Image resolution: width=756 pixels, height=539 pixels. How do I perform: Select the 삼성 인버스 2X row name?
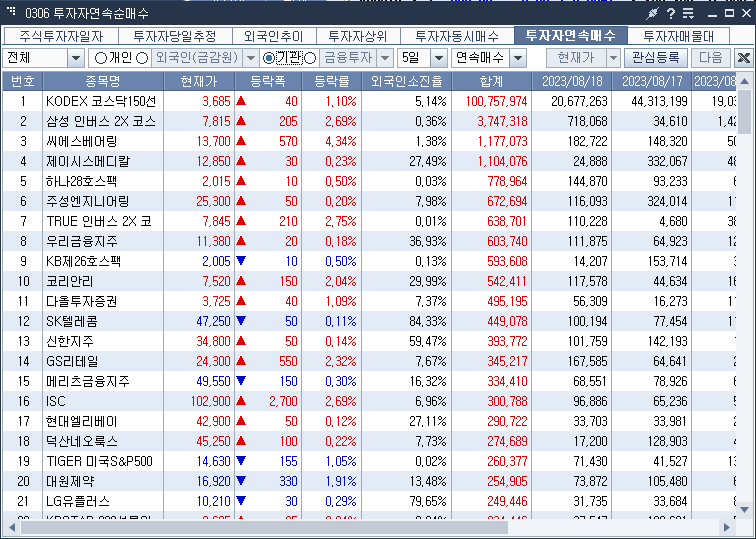(x=101, y=121)
